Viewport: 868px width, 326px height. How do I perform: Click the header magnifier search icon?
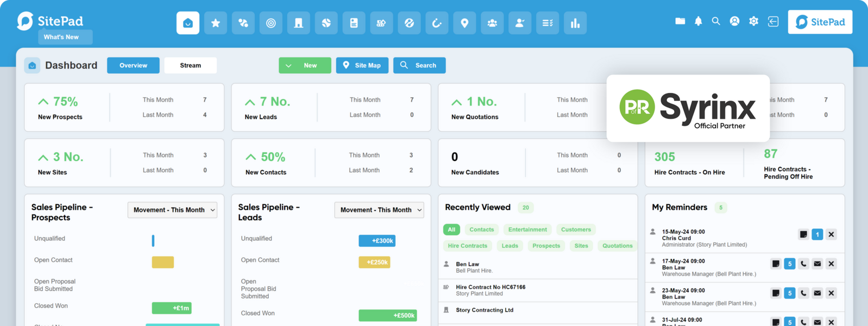click(x=716, y=21)
